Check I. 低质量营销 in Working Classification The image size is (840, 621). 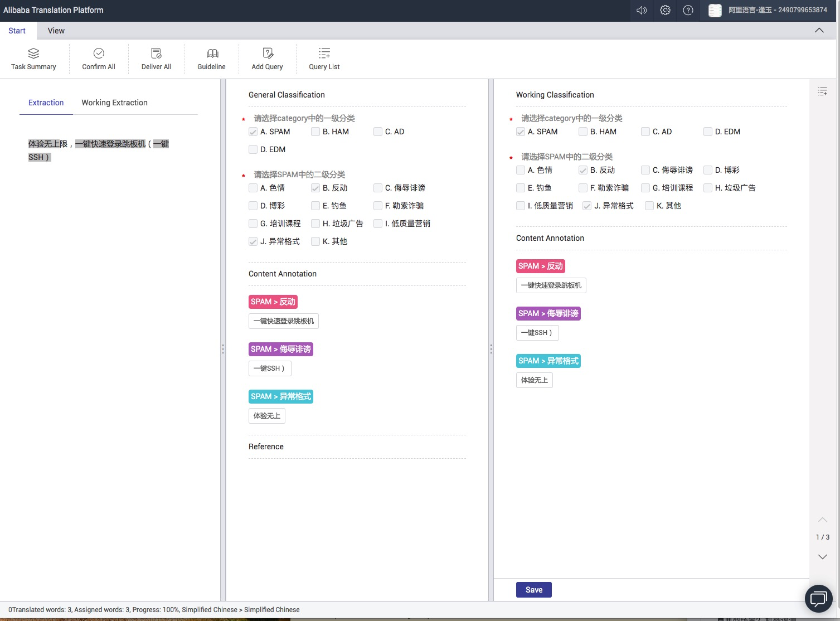[x=521, y=206]
